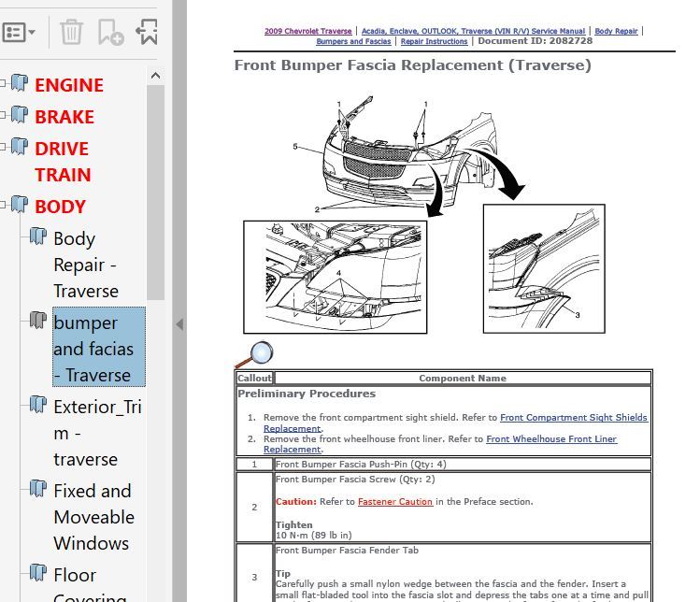Click the Callout column header
This screenshot has width=700, height=602.
click(x=254, y=379)
